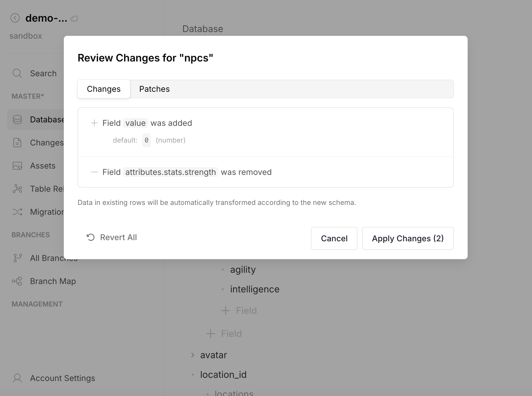Click the back arrow beside the project name
This screenshot has height=396, width=532.
14,18
